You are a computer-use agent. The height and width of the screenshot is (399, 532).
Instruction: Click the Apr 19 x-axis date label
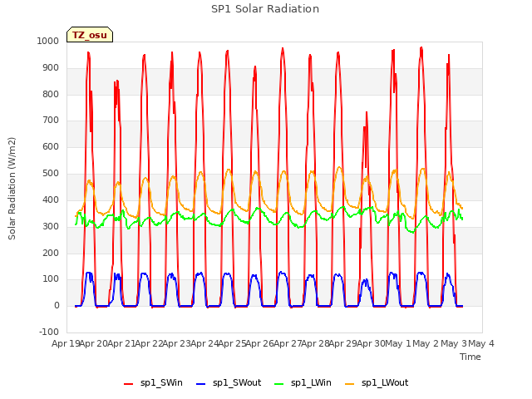point(66,343)
